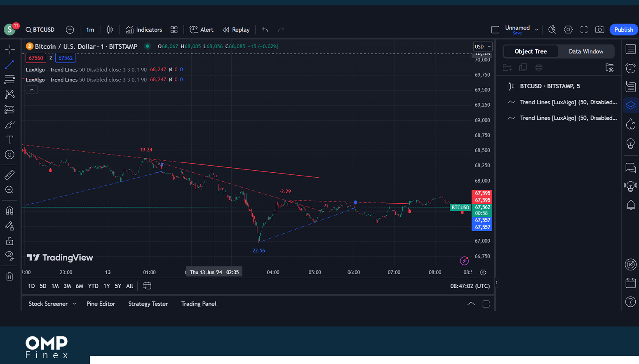
Task: Open the Unnamed layout dropdown arrow
Action: (x=537, y=30)
